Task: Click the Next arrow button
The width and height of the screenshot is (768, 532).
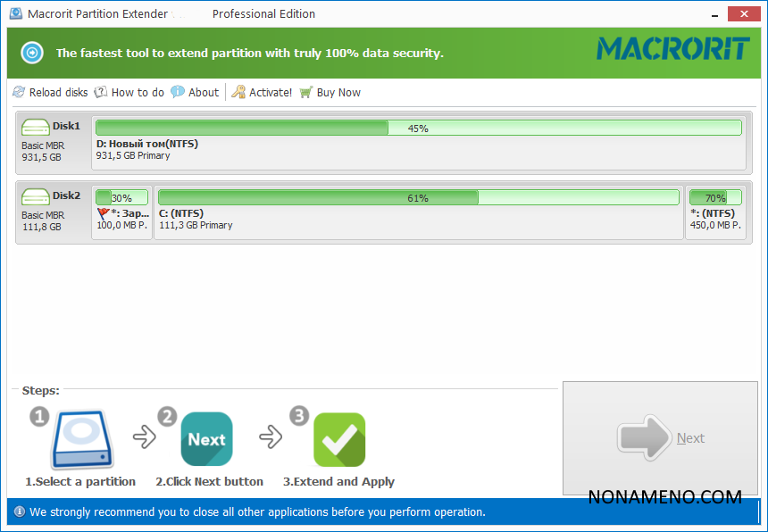Action: click(660, 438)
